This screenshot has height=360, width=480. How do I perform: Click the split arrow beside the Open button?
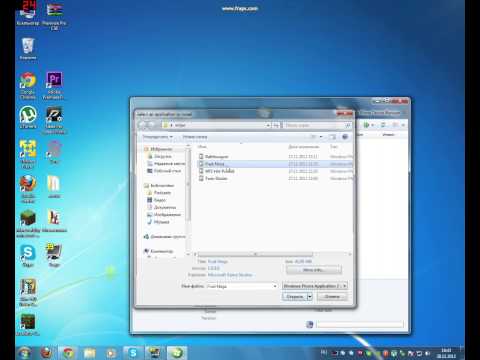[x=310, y=297]
